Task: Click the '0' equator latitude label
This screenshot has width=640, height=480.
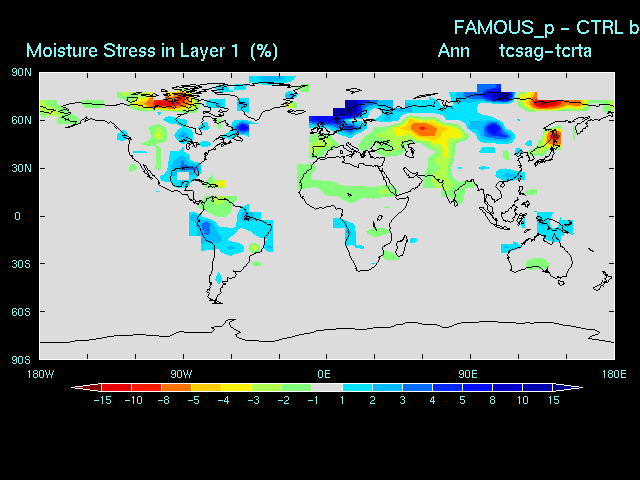Action: [x=18, y=216]
